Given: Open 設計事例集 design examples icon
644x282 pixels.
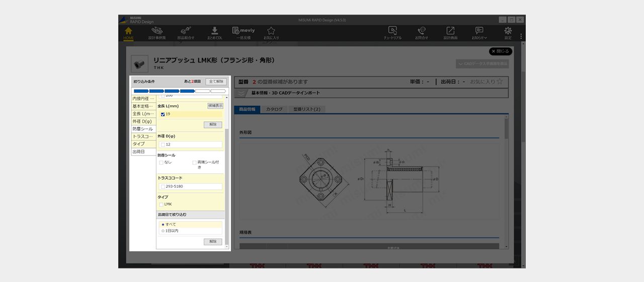Looking at the screenshot, I should point(157,33).
